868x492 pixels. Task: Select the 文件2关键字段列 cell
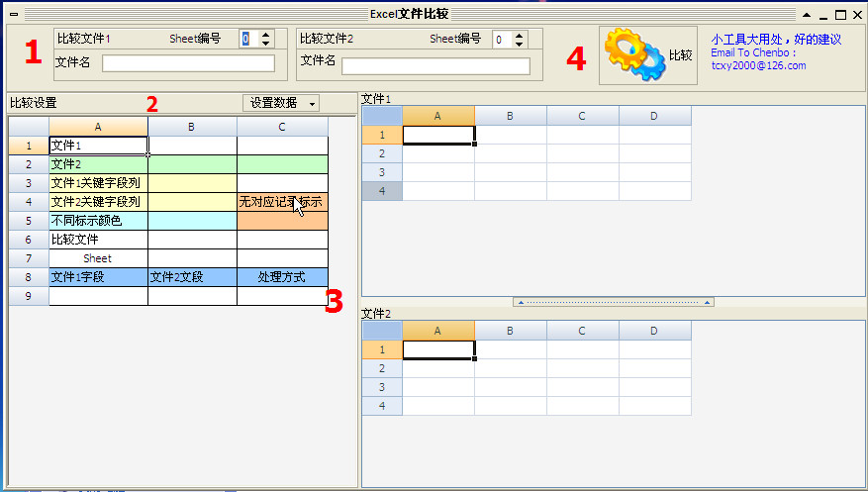[x=99, y=202]
